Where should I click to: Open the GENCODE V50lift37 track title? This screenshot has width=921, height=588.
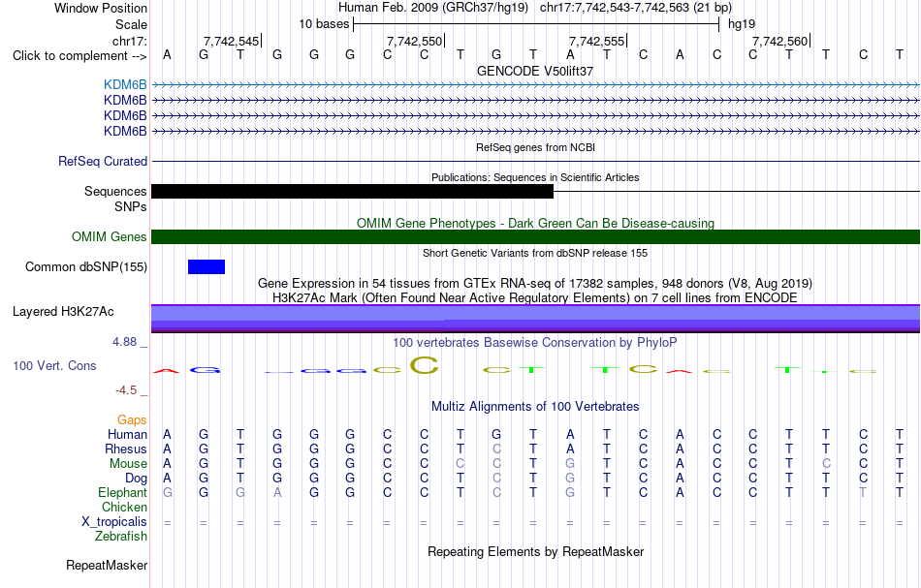pos(535,71)
